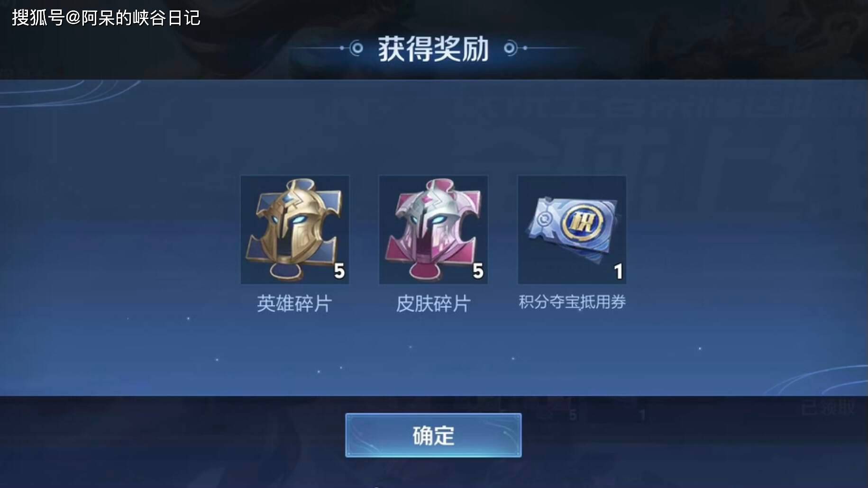Click the gold 积 coin on the voucher
The image size is (868, 488).
point(582,221)
